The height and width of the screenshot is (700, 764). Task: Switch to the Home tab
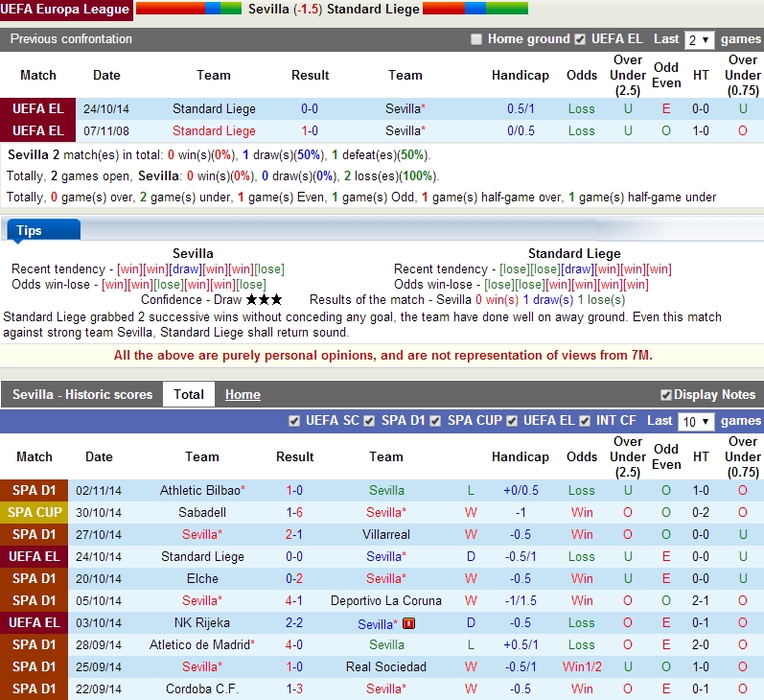click(243, 394)
